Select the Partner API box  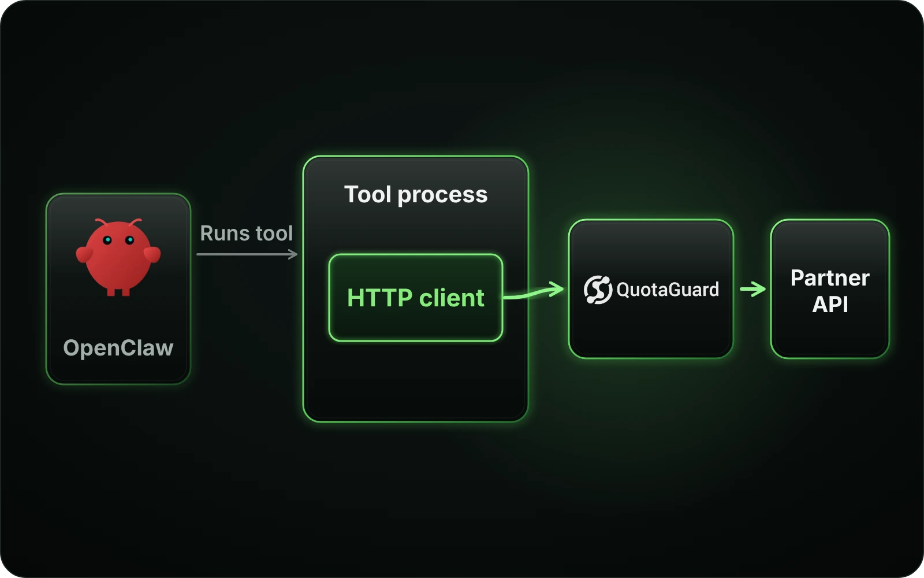pos(830,289)
